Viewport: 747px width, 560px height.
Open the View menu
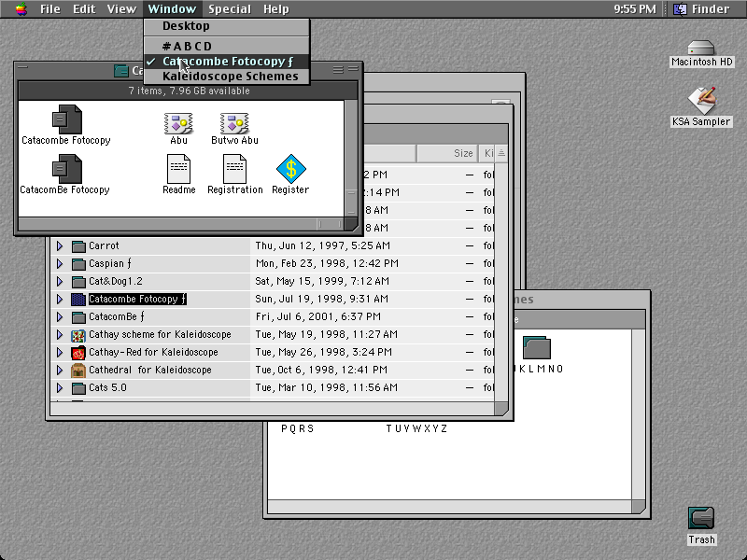tap(121, 9)
